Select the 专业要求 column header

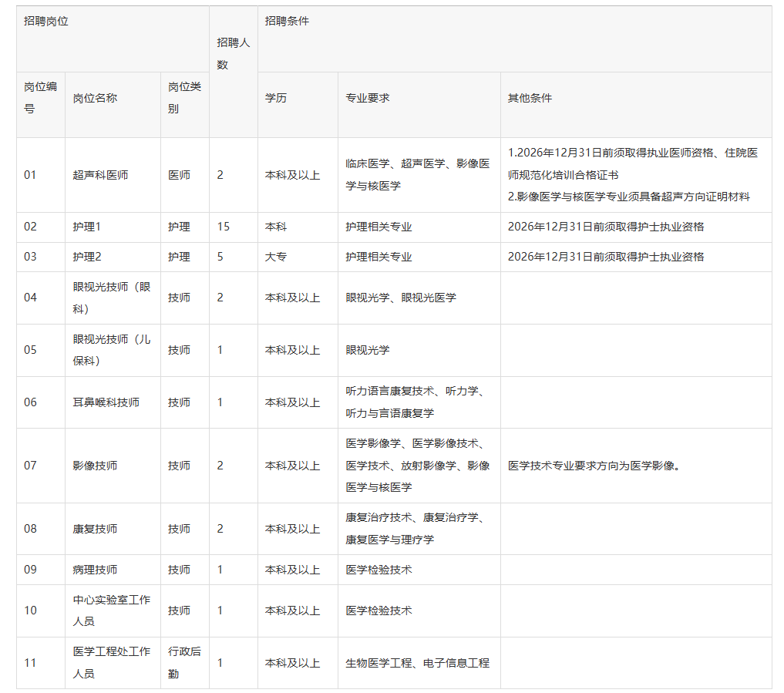coord(368,99)
